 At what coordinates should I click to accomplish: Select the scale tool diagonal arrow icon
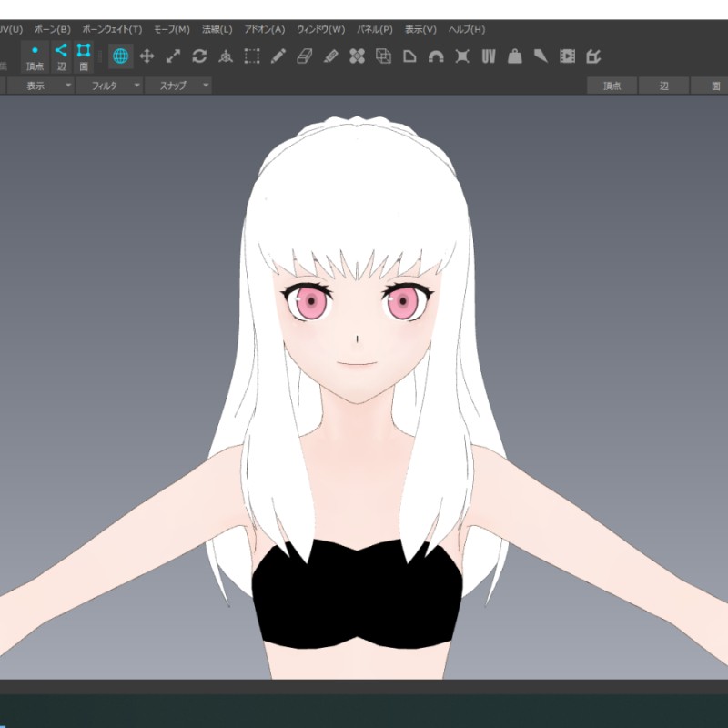click(173, 56)
